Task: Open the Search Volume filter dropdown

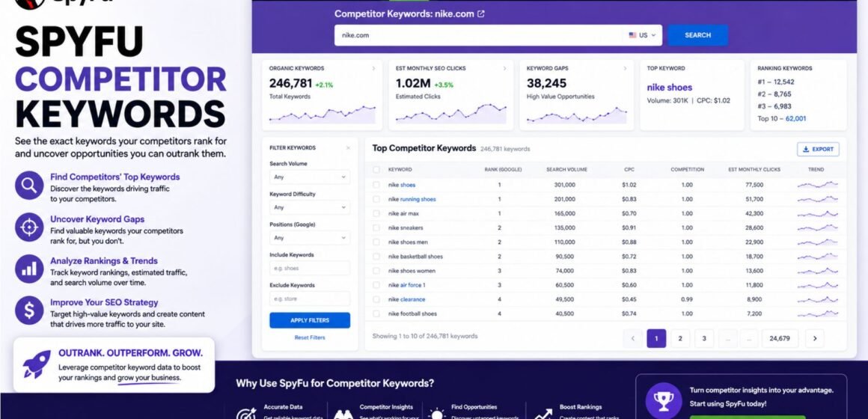Action: [x=310, y=177]
